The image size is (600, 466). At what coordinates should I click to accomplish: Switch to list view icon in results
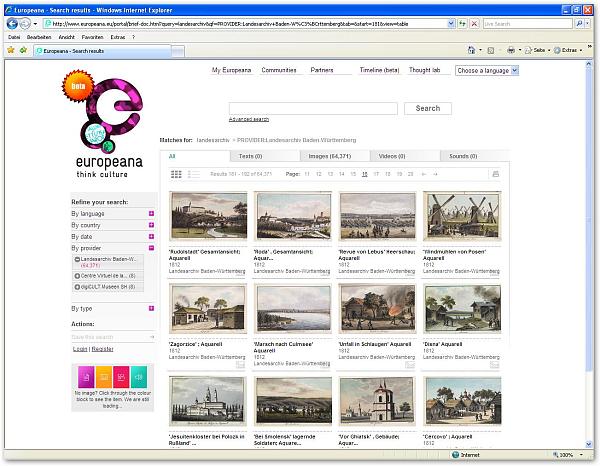194,174
